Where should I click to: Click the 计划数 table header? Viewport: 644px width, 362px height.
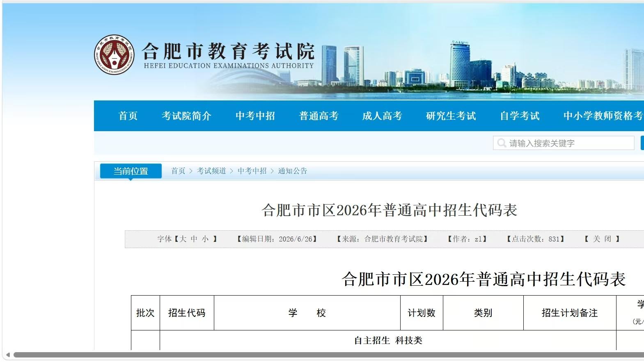tap(422, 313)
